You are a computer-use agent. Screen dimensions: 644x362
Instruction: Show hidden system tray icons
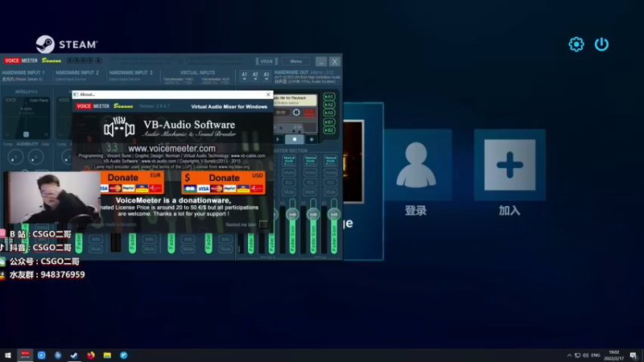coord(569,356)
